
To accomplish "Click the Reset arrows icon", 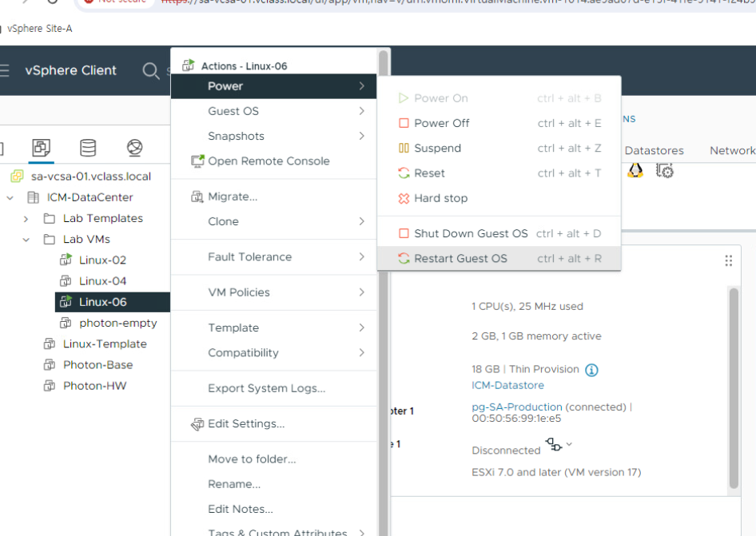I will 404,173.
